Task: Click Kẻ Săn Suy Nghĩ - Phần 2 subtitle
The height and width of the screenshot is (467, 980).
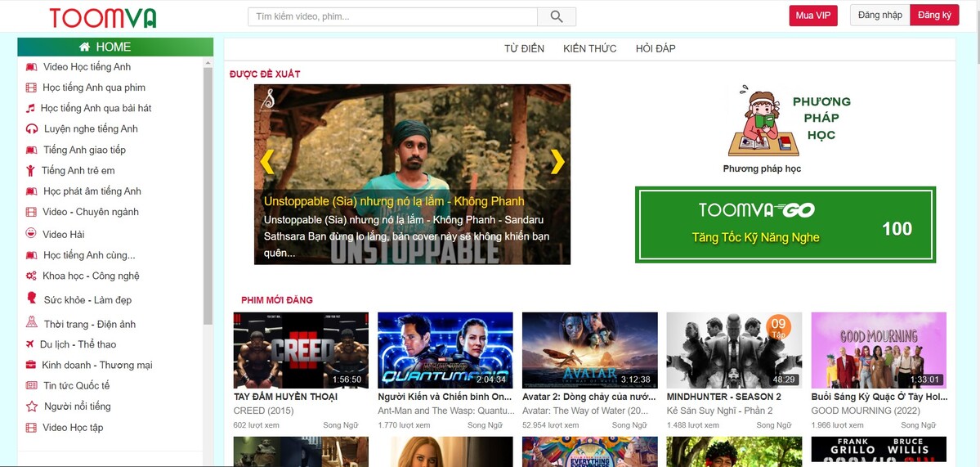Action: coord(720,411)
